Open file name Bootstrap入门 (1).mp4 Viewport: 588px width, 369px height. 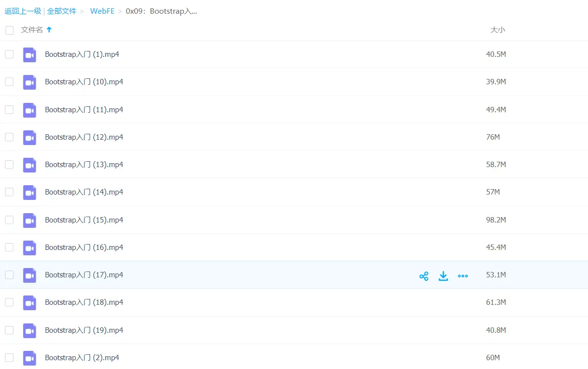click(x=82, y=54)
